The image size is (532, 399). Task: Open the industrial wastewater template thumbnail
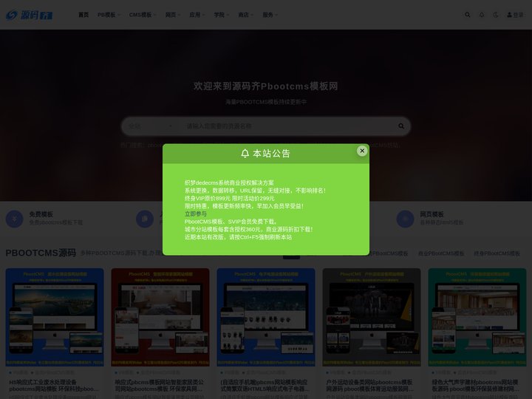tap(55, 317)
